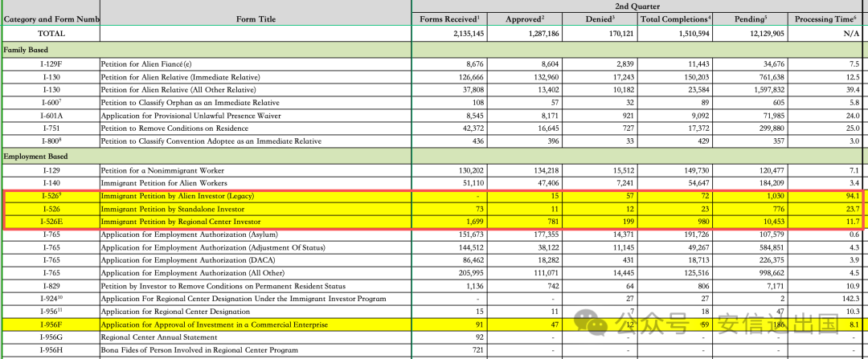
Task: Select approved value 177,355
Action: tap(545, 235)
